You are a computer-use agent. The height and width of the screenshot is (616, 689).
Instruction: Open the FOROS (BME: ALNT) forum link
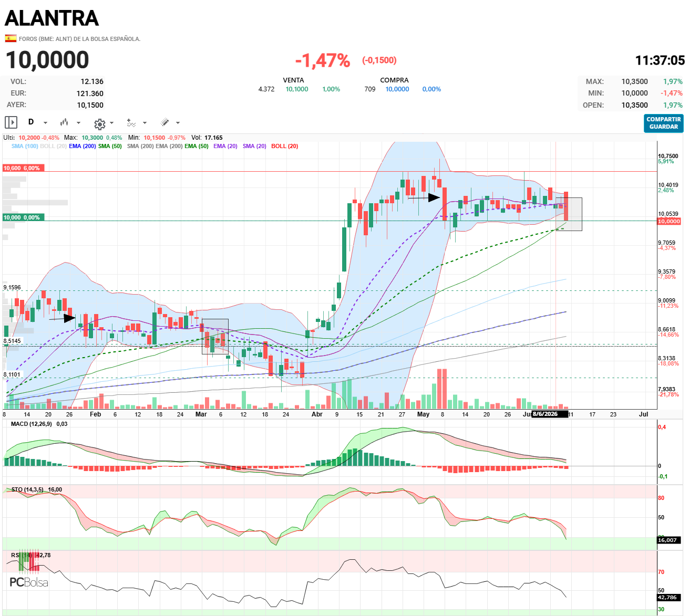79,39
